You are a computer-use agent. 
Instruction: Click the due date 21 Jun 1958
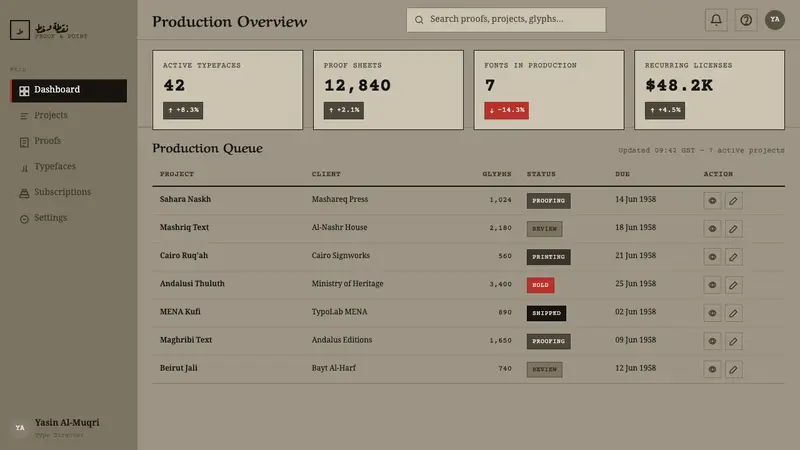pyautogui.click(x=635, y=256)
